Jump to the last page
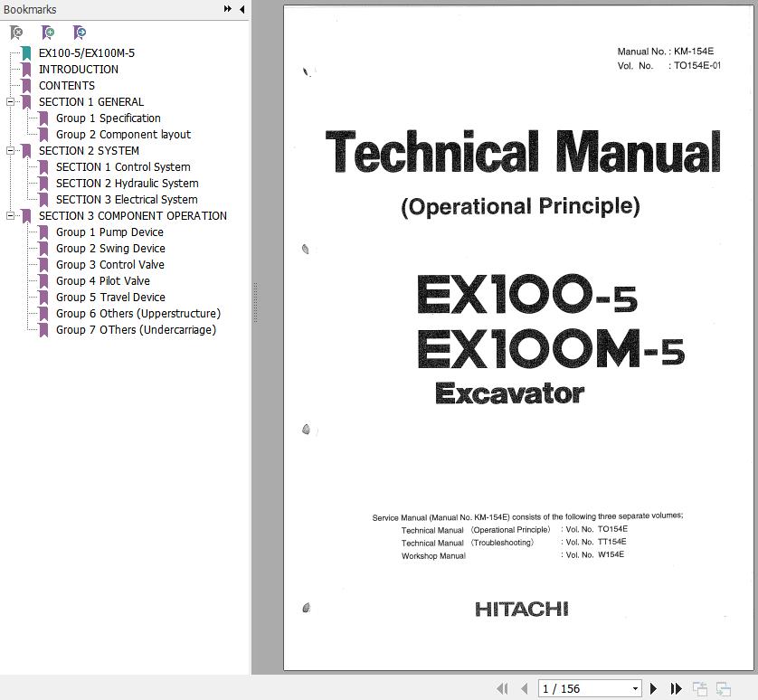Viewport: 758px width, 700px height. tap(676, 688)
